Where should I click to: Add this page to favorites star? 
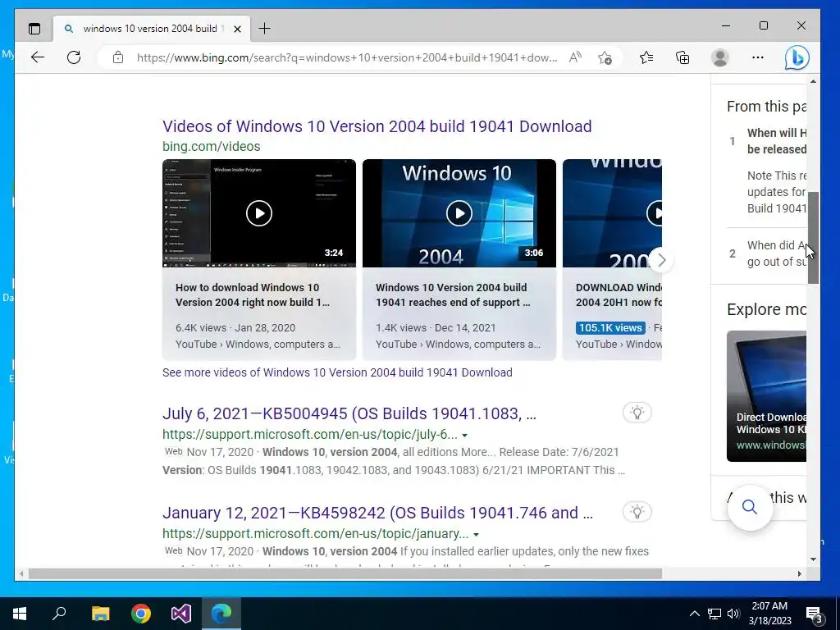coord(605,57)
